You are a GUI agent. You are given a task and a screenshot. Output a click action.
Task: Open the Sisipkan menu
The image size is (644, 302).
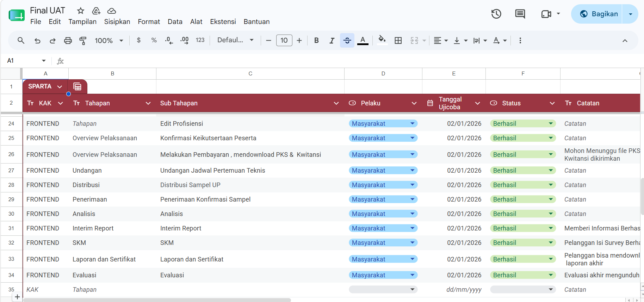click(117, 22)
